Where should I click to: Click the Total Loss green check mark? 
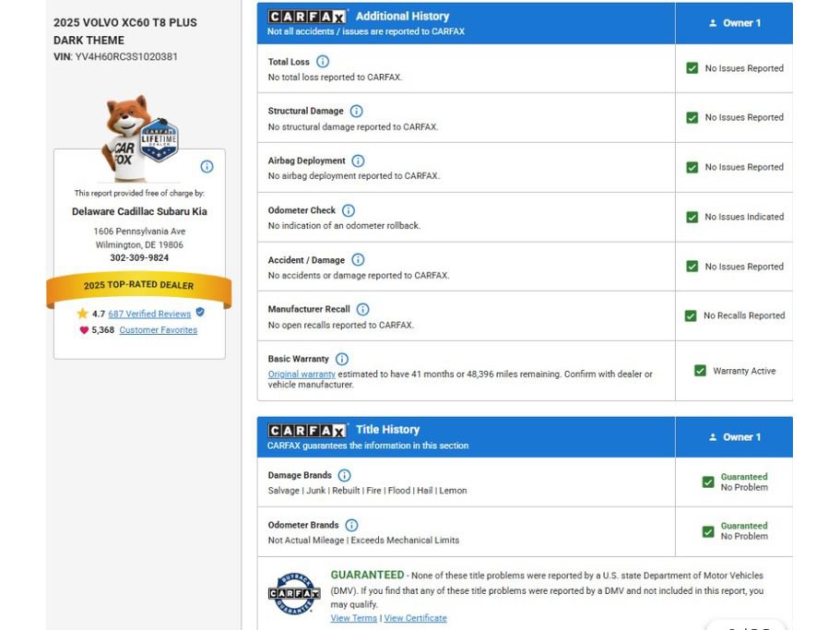coord(692,68)
